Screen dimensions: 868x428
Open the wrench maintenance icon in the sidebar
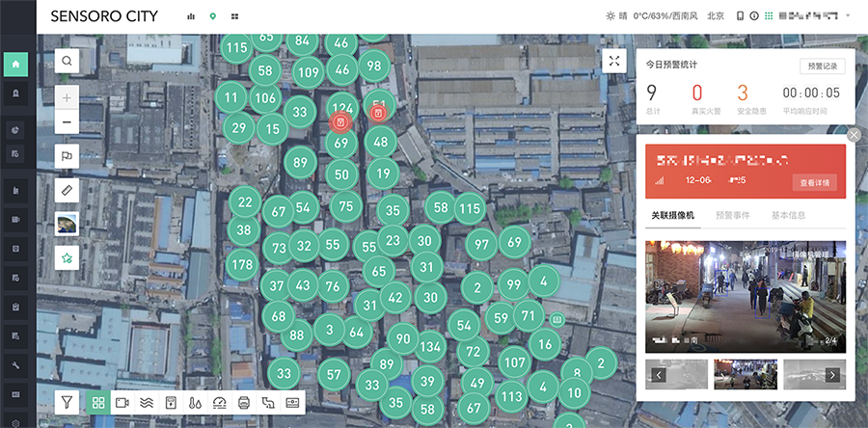pos(15,365)
